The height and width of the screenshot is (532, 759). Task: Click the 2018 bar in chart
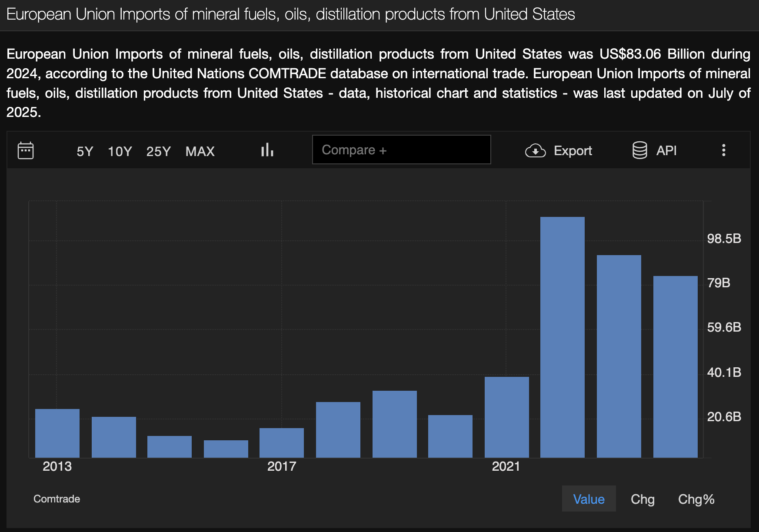click(x=338, y=430)
